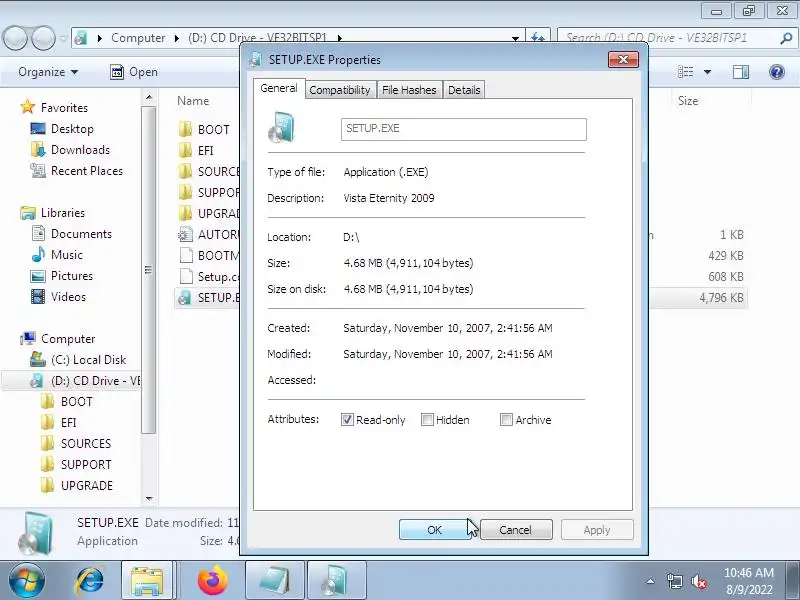Viewport: 800px width, 600px height.
Task: Open the Windows Start menu
Action: click(x=27, y=581)
